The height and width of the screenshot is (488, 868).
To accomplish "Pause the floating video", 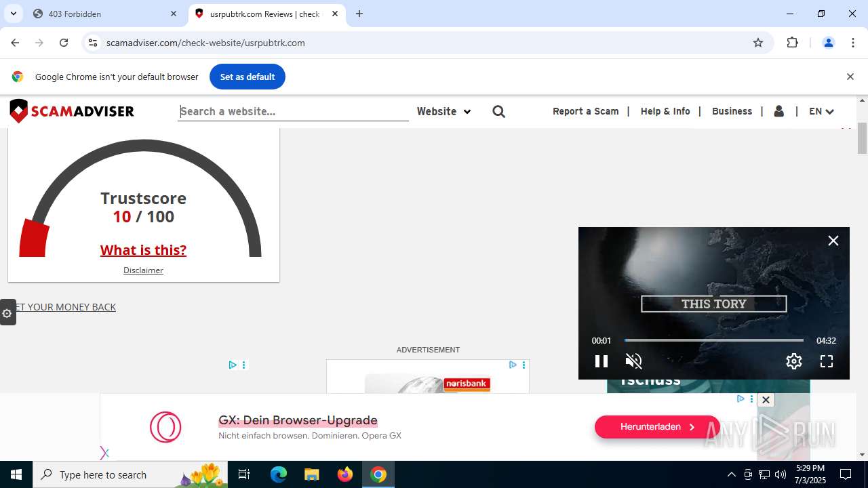I will pyautogui.click(x=601, y=361).
